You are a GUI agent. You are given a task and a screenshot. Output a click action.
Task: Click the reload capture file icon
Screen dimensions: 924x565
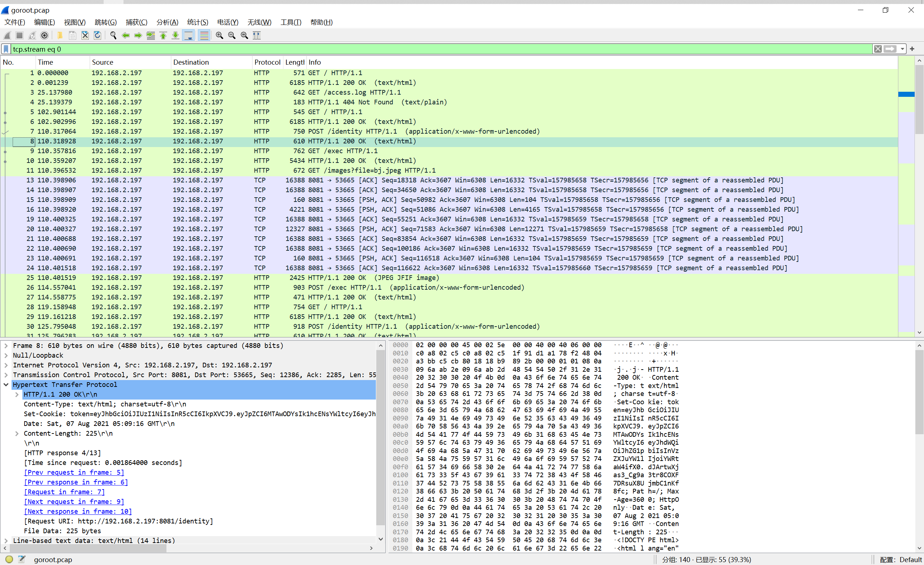[97, 35]
